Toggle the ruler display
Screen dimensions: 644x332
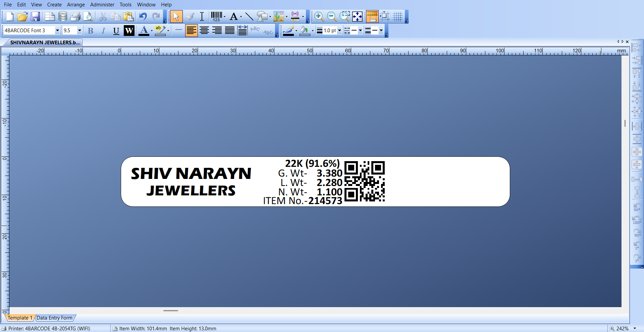click(x=372, y=16)
